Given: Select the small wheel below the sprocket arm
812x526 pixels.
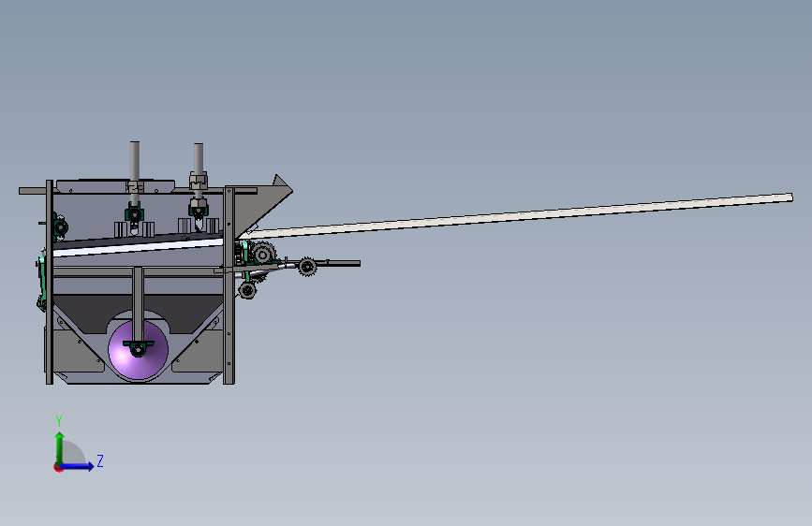Looking at the screenshot, I should click(247, 290).
